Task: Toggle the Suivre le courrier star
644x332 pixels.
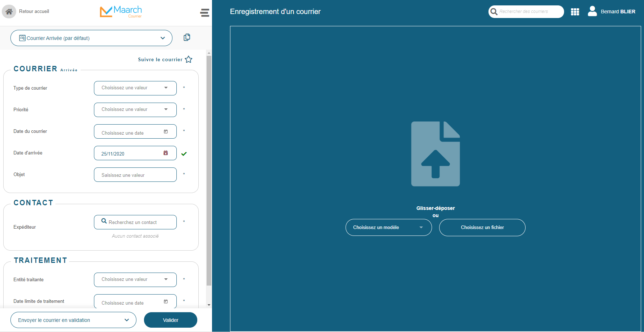Action: coord(189,59)
